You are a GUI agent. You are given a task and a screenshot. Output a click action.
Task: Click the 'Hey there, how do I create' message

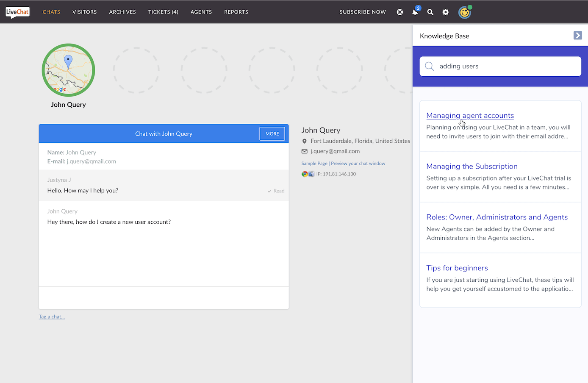click(109, 222)
